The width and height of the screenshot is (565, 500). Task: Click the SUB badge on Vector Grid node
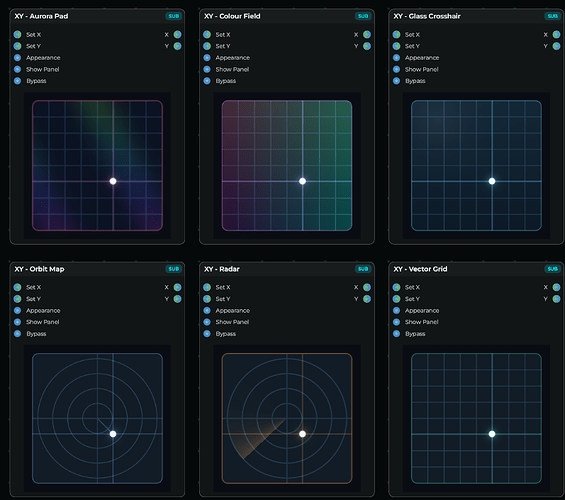coord(552,269)
